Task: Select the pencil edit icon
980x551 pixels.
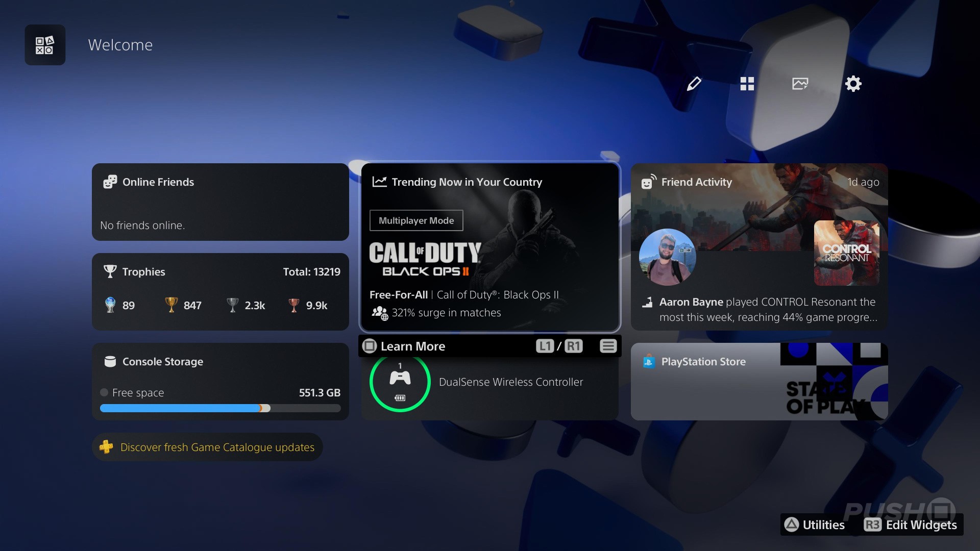Action: 694,84
